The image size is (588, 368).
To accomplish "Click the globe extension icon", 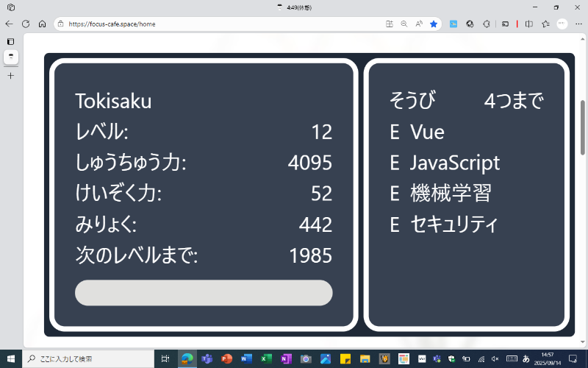I will click(470, 24).
